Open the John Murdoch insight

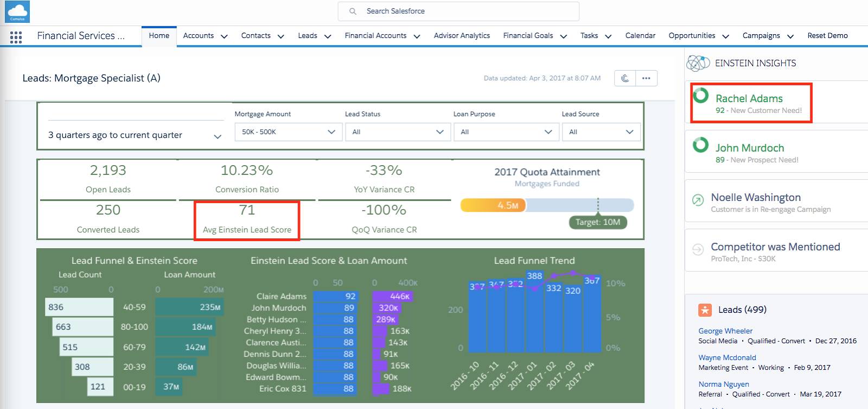click(750, 148)
